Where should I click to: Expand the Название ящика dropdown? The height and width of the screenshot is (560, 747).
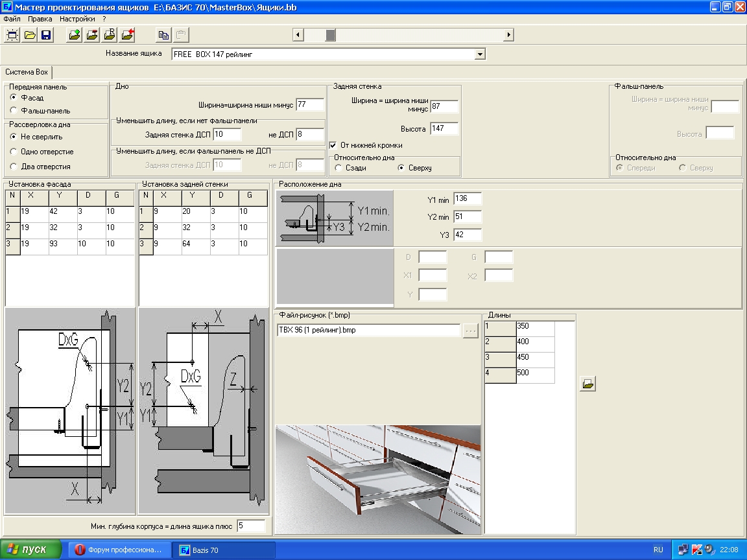pyautogui.click(x=480, y=54)
